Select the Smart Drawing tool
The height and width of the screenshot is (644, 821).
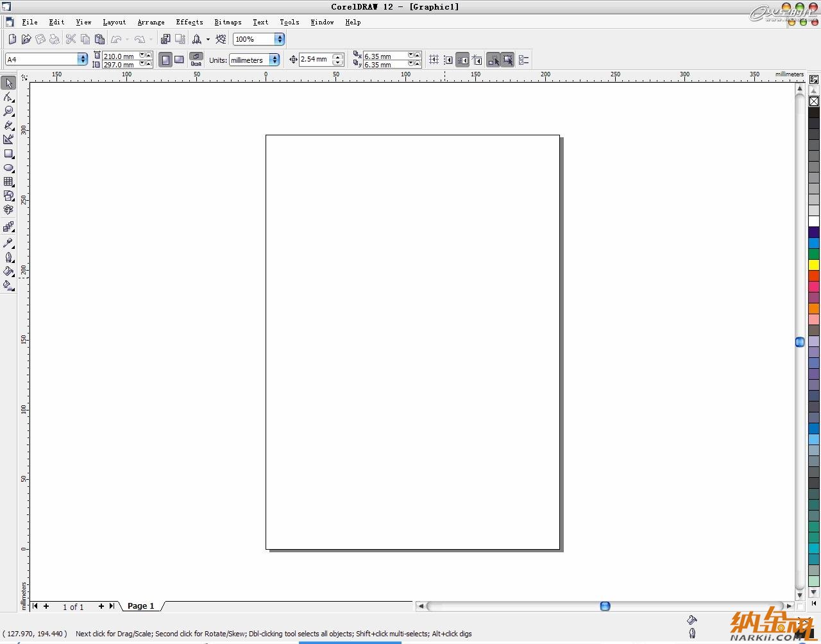point(8,139)
